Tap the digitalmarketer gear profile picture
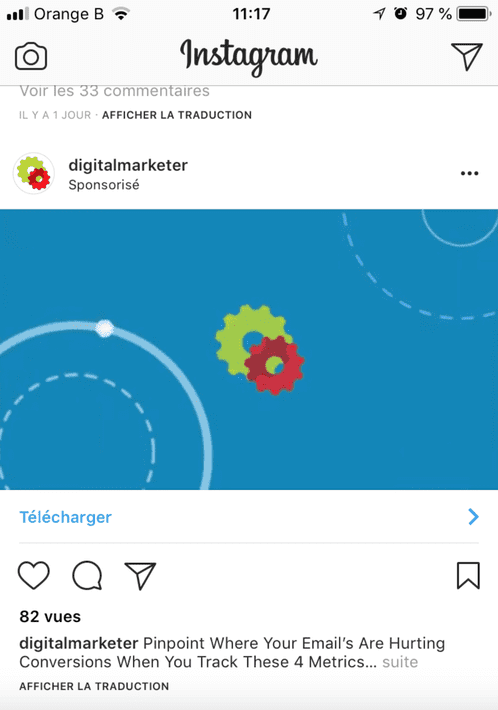The height and width of the screenshot is (710, 498). 34,173
